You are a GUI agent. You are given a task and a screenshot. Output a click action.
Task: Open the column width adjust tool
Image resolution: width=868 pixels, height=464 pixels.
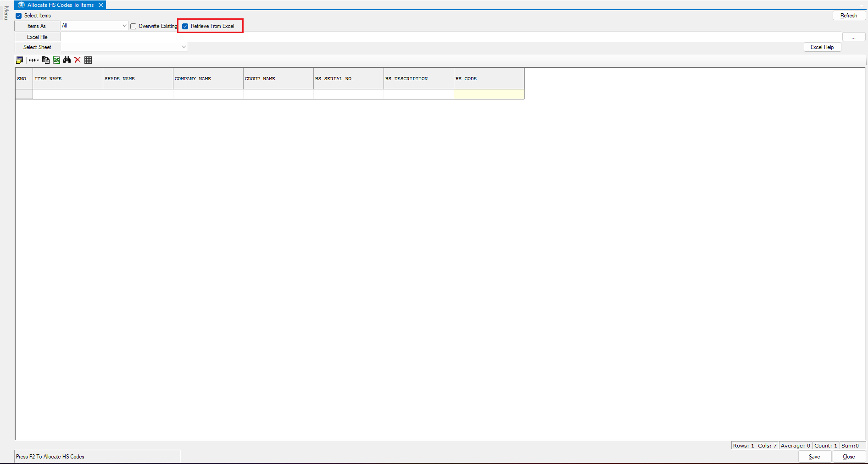33,60
